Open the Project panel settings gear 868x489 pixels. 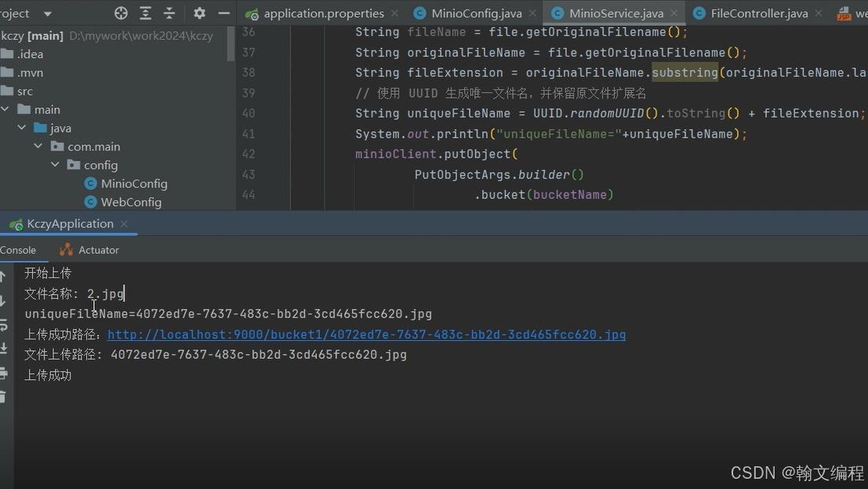(199, 13)
